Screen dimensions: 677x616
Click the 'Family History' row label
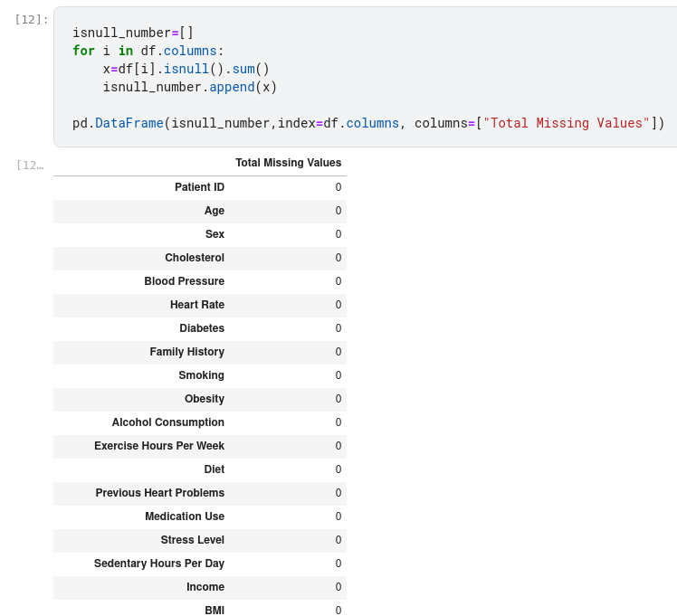[x=186, y=352]
